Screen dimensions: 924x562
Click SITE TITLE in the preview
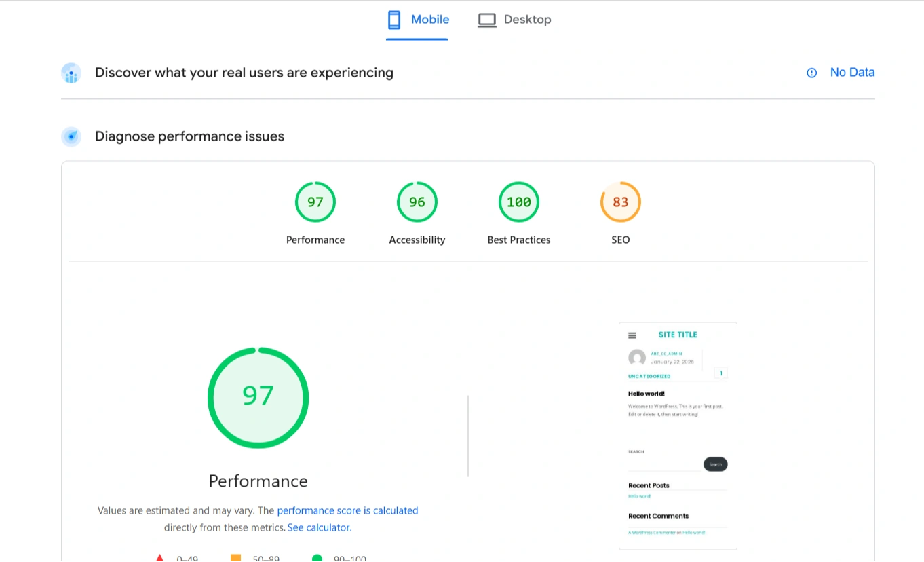(x=678, y=335)
